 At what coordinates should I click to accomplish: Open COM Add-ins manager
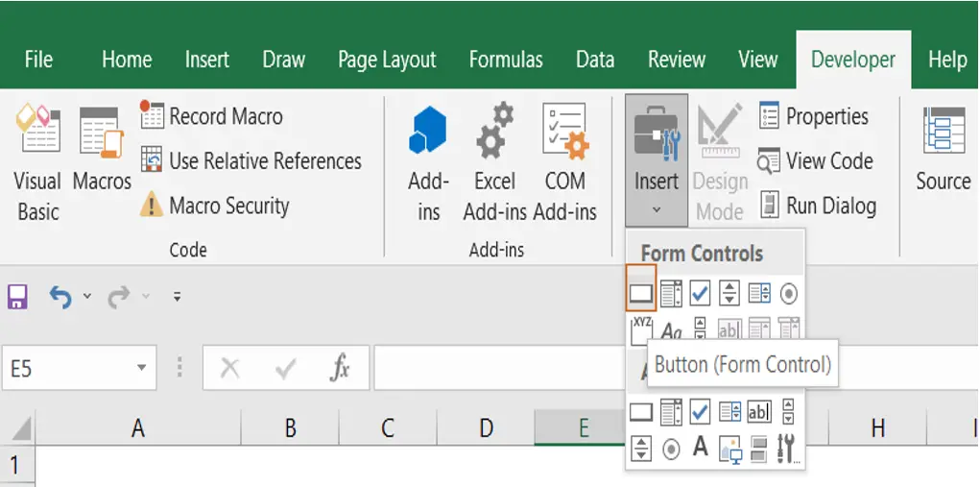[x=565, y=162]
